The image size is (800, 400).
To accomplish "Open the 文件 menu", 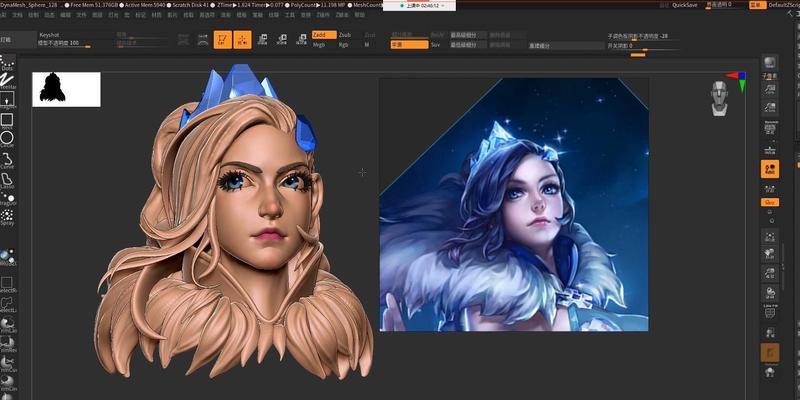I will coord(81,15).
